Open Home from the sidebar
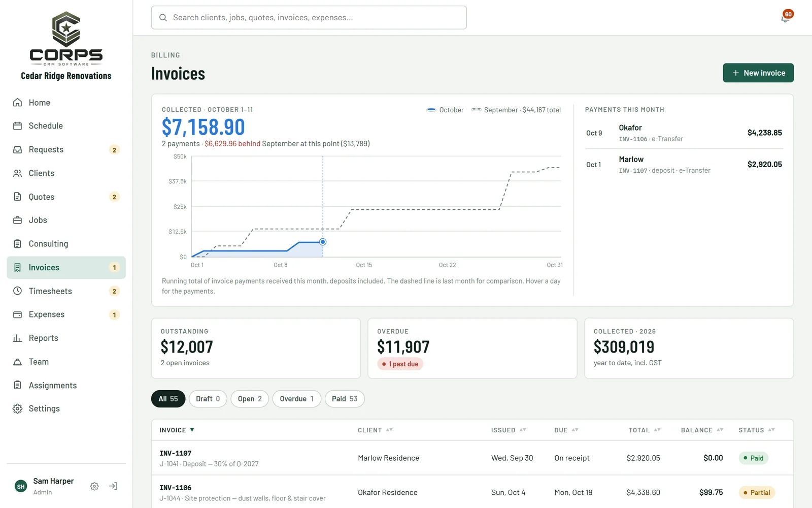 pos(66,103)
